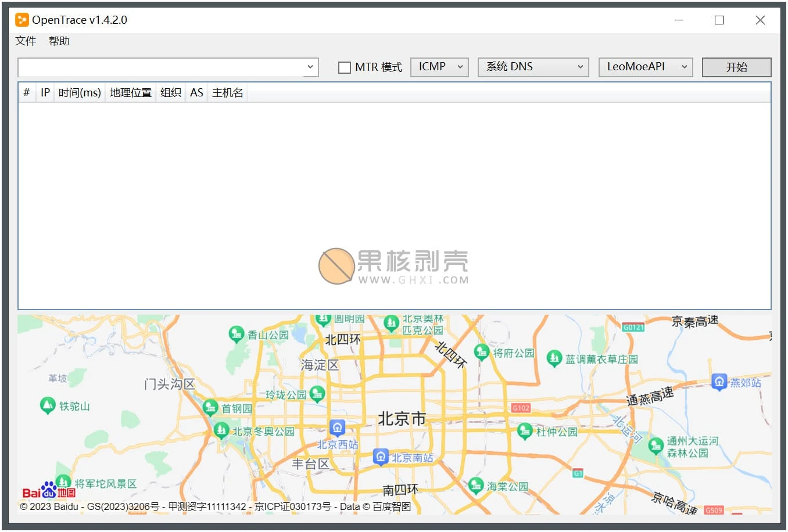Click the 通州大运河森林公园 marker icon
The width and height of the screenshot is (788, 532).
coord(656,445)
